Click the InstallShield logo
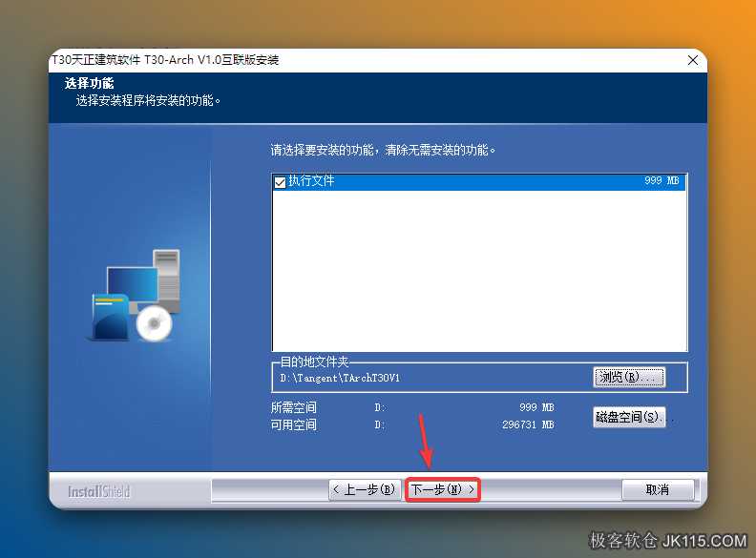Image resolution: width=756 pixels, height=558 pixels. point(99,491)
